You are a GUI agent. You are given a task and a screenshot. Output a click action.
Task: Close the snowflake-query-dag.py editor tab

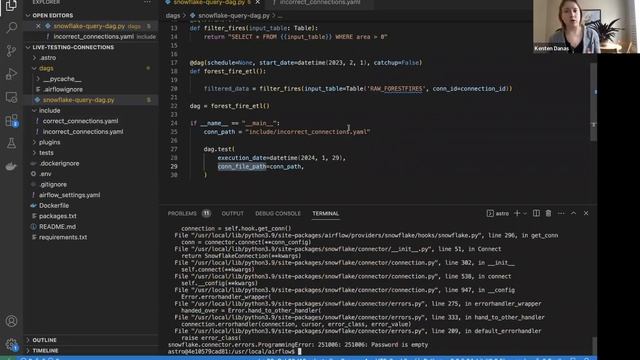[258, 2]
